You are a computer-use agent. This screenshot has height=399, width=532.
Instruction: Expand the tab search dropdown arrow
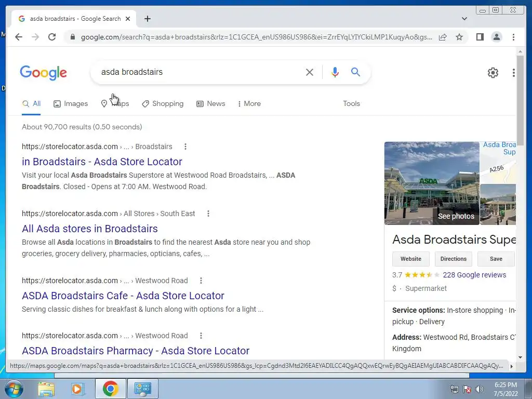(x=464, y=19)
